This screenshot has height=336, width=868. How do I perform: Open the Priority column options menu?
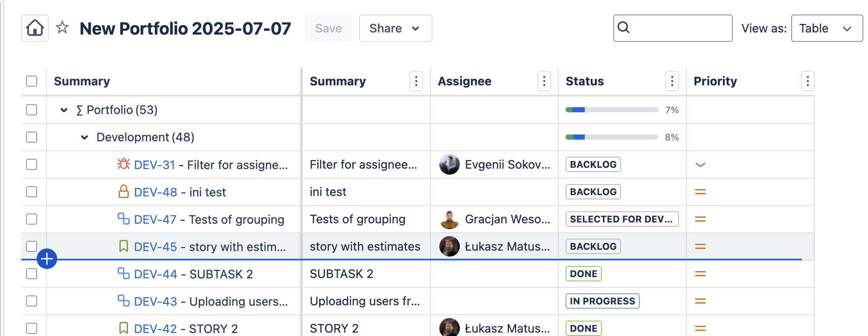(x=807, y=81)
